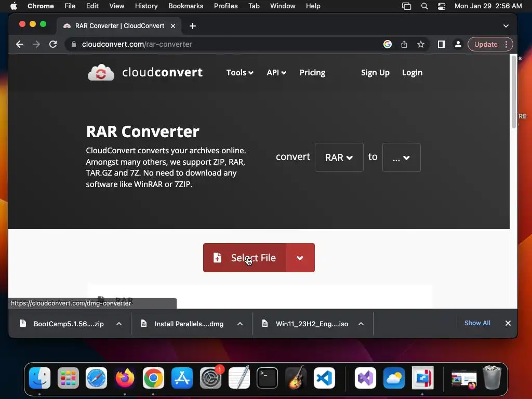Open the target format dropdown
This screenshot has width=532, height=399.
402,157
